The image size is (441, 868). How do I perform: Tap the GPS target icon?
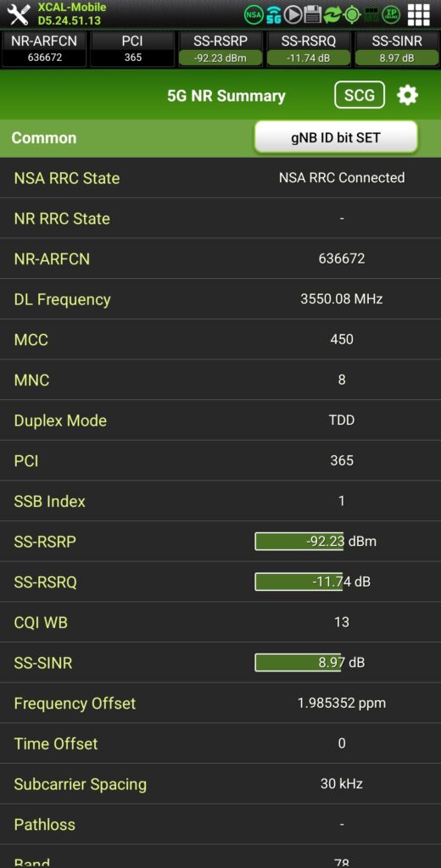coord(352,15)
